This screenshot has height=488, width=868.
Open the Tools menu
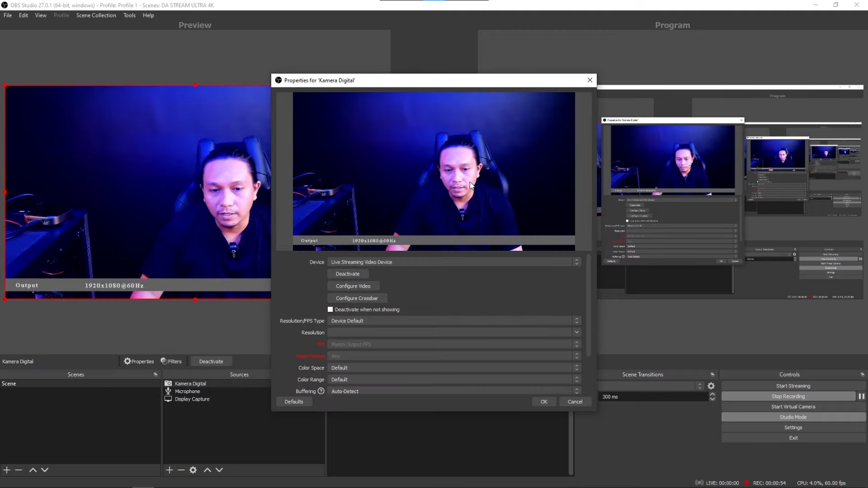pos(129,15)
